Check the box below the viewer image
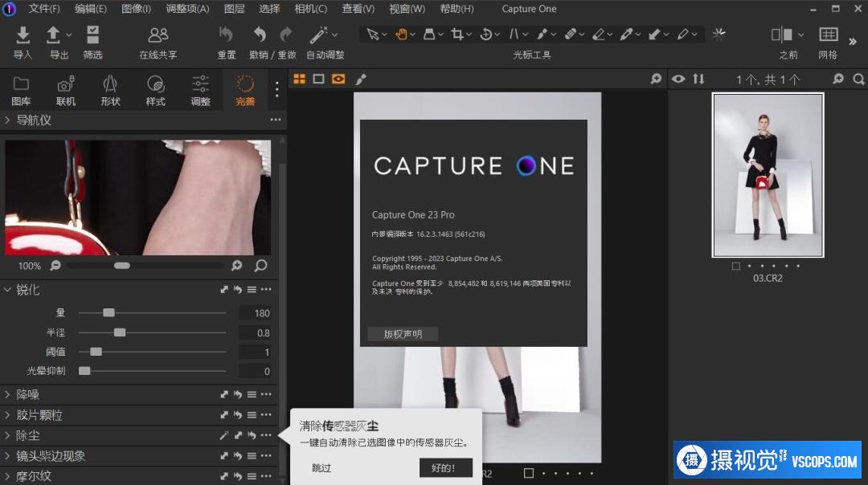This screenshot has width=868, height=485. [529, 473]
